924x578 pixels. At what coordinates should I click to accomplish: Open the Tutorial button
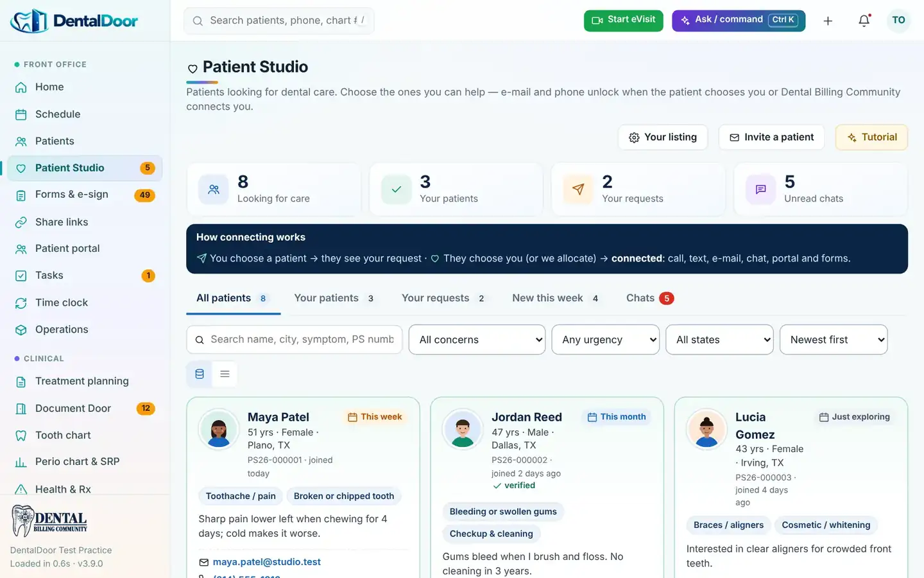pos(871,137)
